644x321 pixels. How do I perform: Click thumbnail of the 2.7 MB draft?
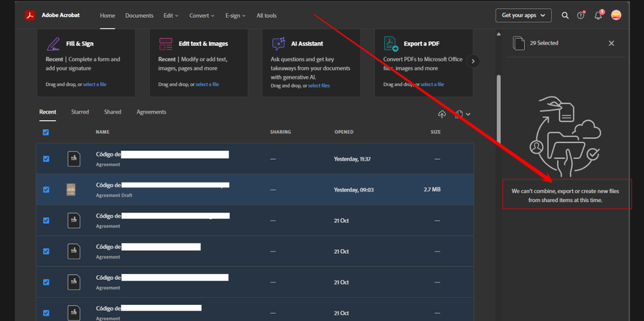pos(72,190)
